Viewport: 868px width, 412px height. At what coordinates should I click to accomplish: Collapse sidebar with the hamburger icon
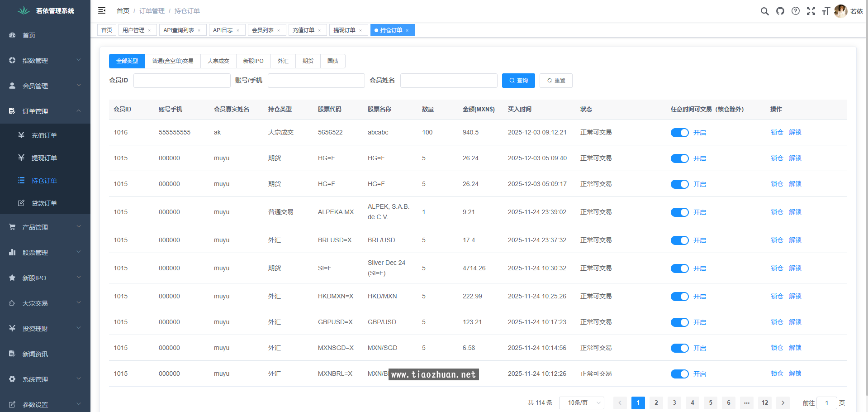pos(102,10)
